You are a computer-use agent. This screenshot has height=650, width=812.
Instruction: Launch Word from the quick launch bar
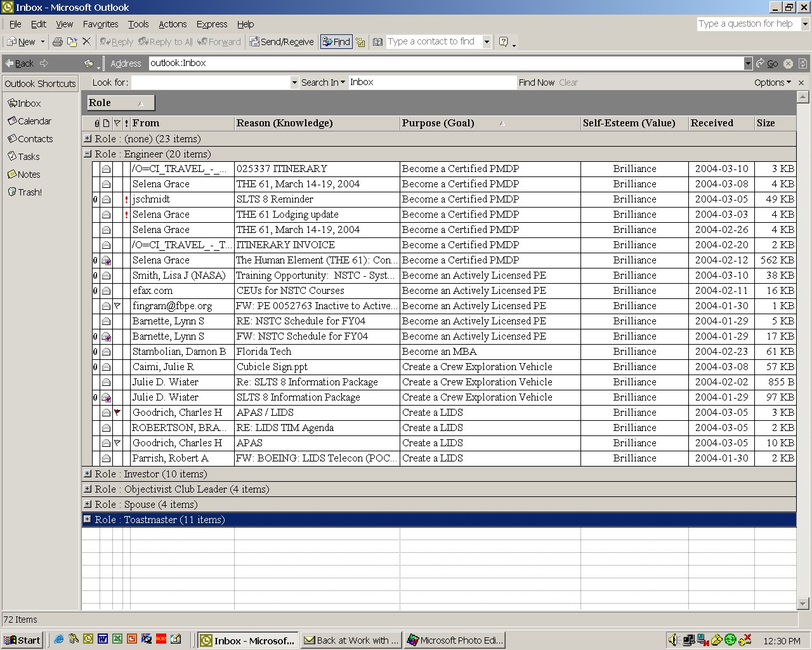click(103, 640)
